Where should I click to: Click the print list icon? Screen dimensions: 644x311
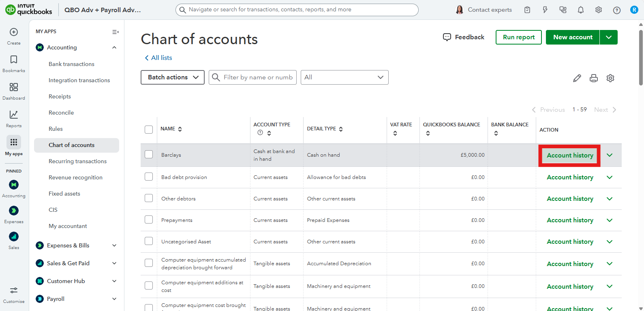[x=593, y=78]
